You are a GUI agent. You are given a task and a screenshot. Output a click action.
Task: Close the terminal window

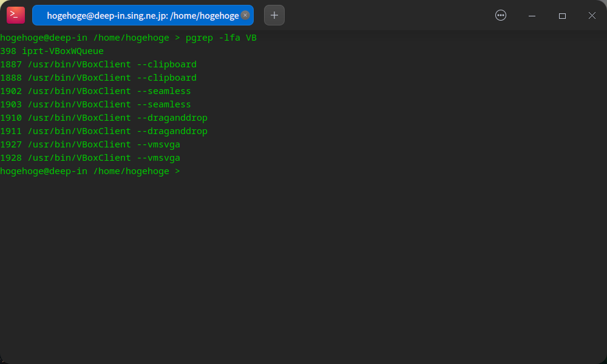coord(592,16)
